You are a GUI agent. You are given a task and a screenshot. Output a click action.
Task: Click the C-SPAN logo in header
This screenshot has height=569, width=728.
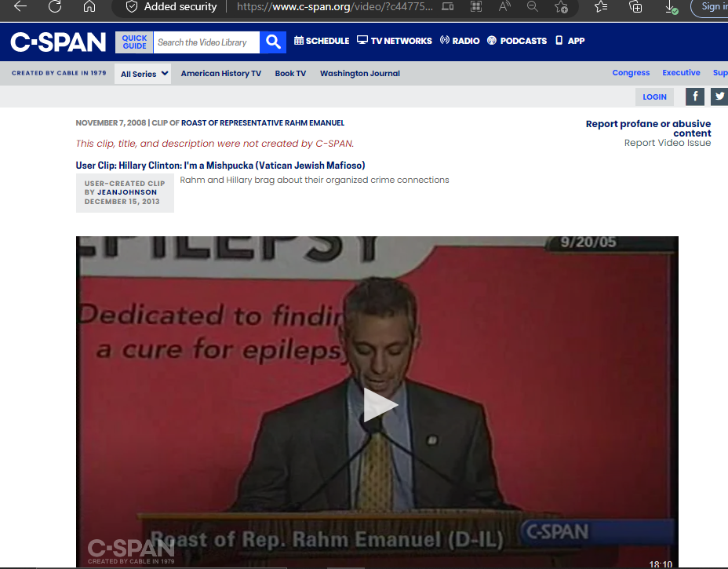click(58, 42)
